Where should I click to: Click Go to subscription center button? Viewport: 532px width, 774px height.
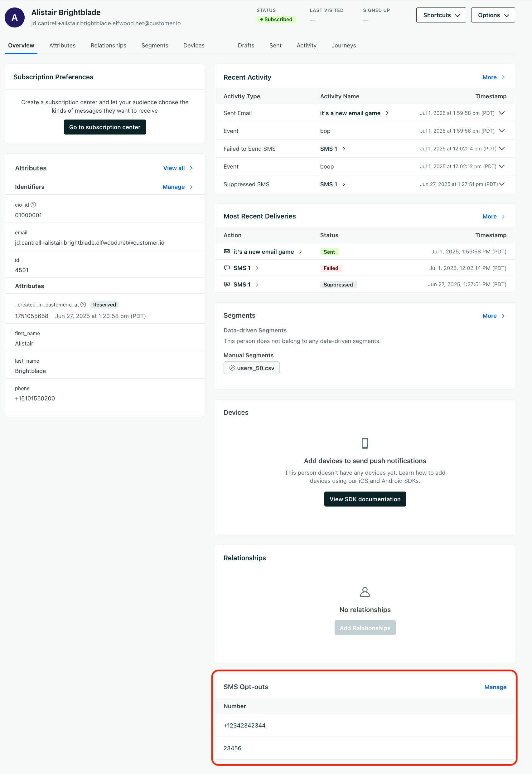(x=105, y=127)
